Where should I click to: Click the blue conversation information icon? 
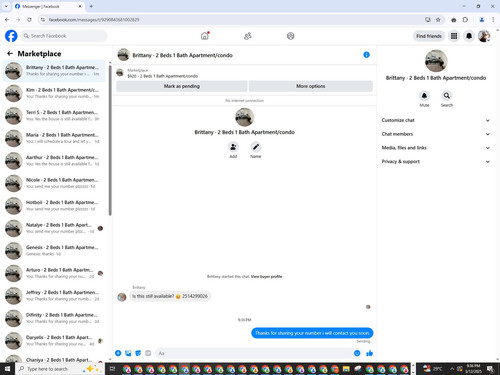coord(366,55)
